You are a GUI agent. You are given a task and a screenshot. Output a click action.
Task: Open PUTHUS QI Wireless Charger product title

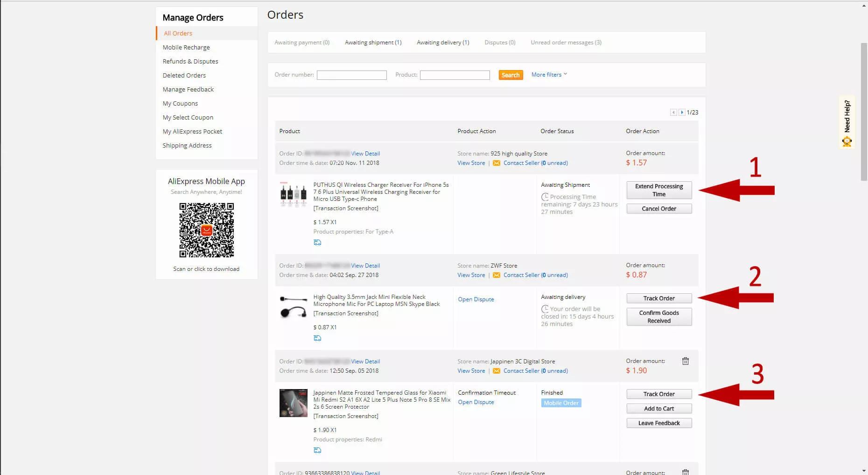[x=381, y=192]
